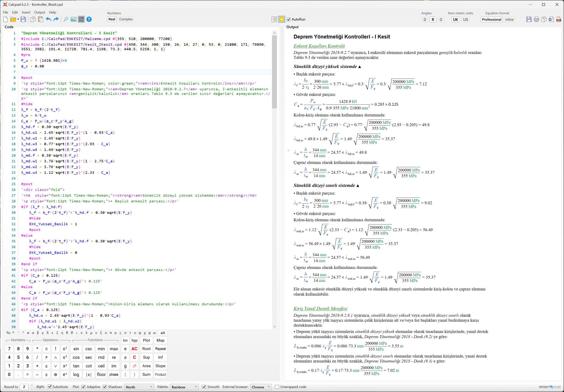Open output in Word icon
564x392 pixels.
(551, 19)
